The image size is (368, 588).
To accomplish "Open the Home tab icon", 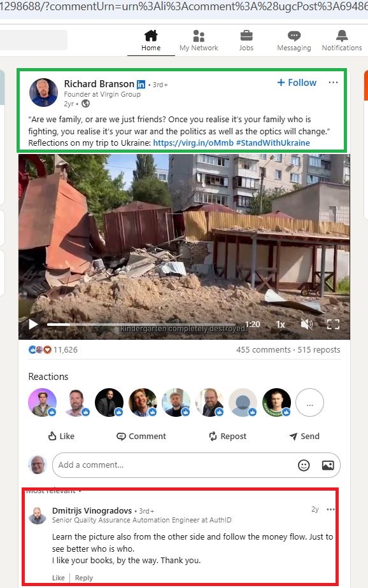I will [x=151, y=36].
